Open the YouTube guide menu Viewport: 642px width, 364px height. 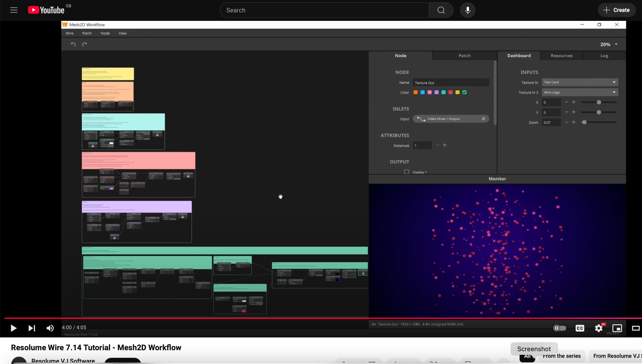click(14, 10)
